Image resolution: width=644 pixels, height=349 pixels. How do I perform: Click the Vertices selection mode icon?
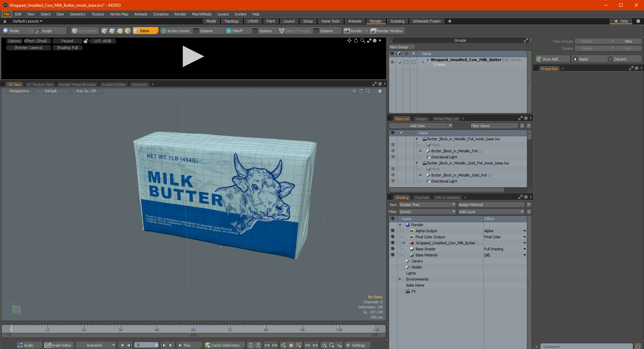pyautogui.click(x=104, y=31)
